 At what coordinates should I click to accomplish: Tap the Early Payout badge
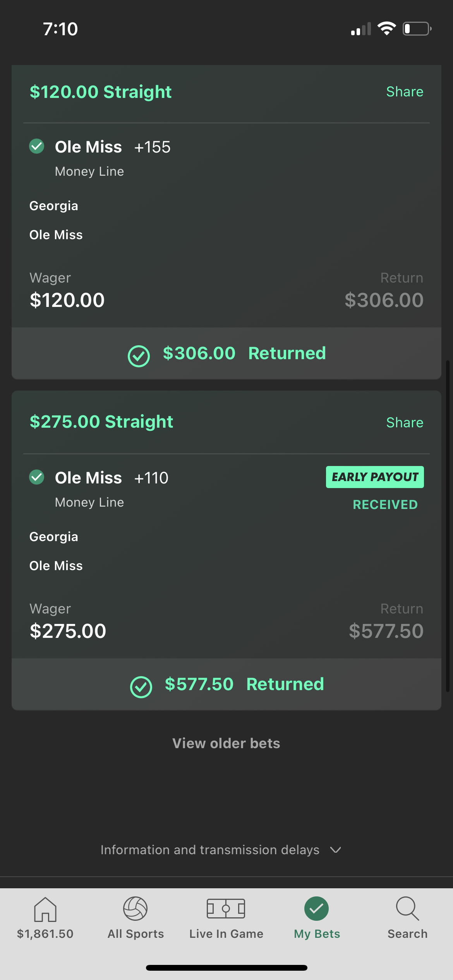375,477
